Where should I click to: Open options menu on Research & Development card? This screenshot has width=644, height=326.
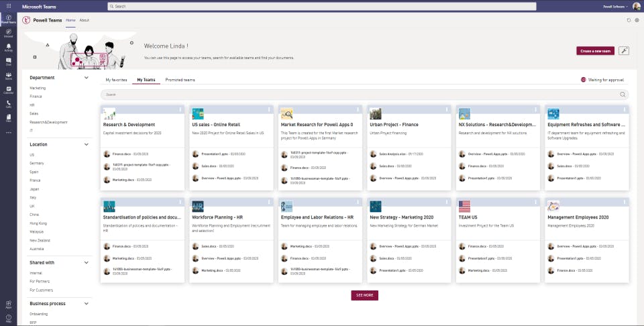pyautogui.click(x=180, y=109)
